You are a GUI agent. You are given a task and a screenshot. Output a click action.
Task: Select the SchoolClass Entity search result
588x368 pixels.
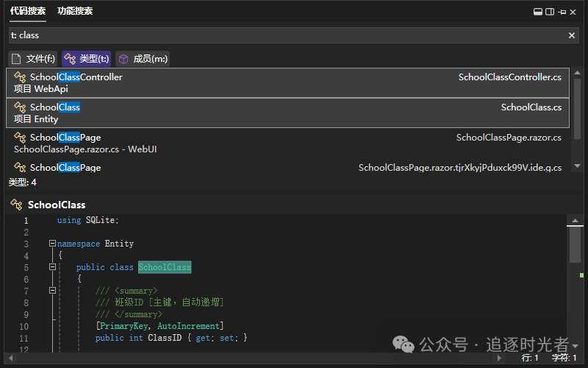pyautogui.click(x=287, y=113)
